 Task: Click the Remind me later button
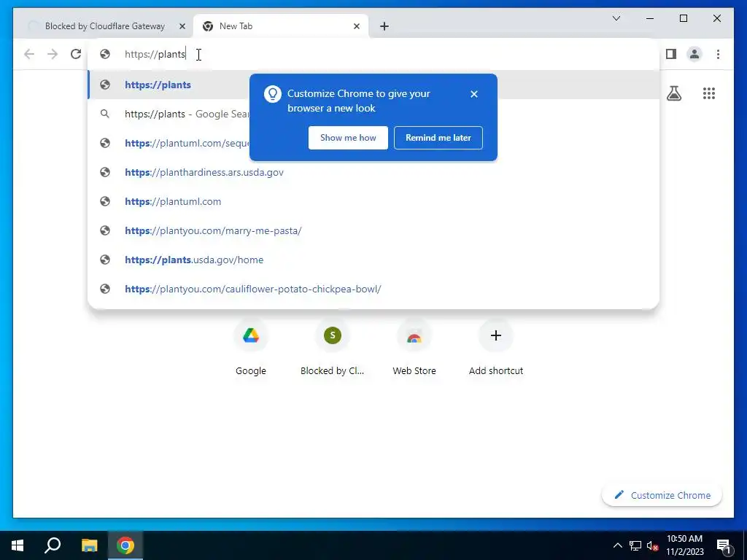pos(438,138)
